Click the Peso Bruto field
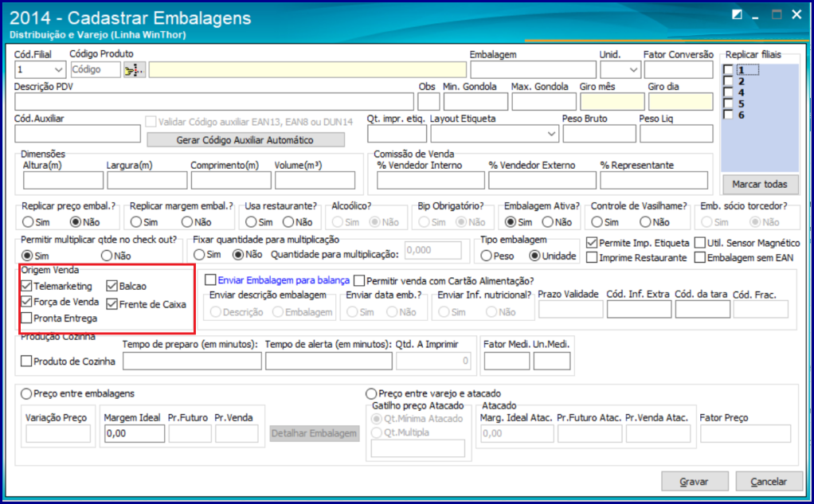The width and height of the screenshot is (814, 504). pyautogui.click(x=600, y=134)
